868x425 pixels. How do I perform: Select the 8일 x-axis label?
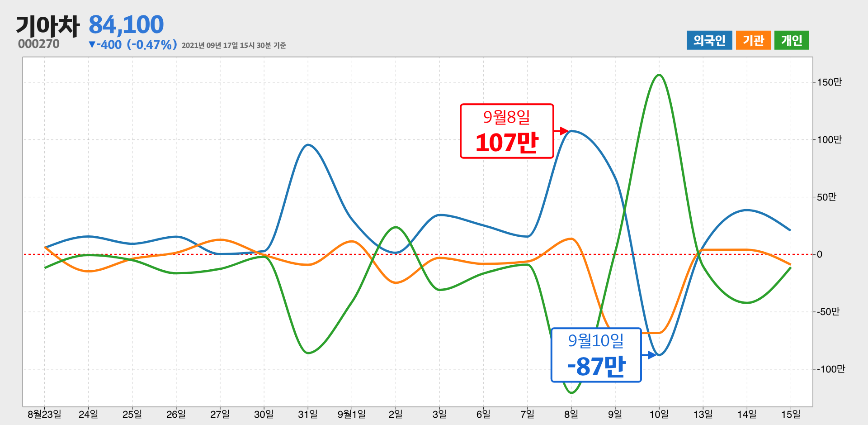[571, 414]
